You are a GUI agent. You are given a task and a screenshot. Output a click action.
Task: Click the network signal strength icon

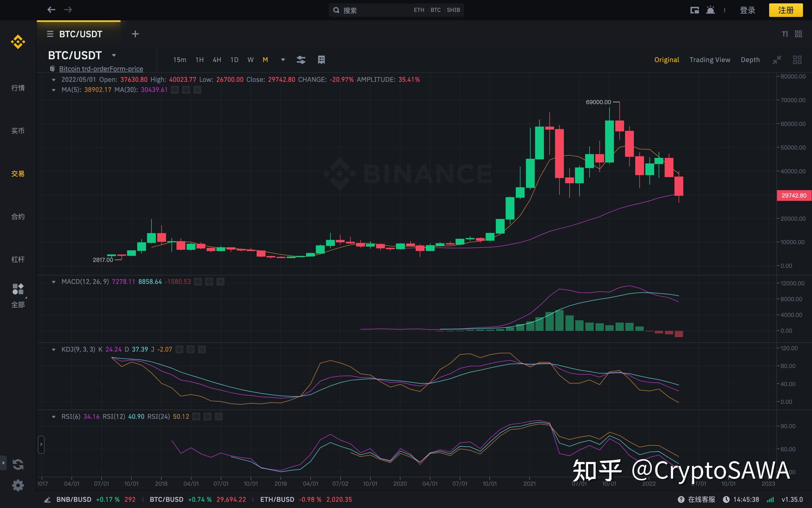tap(770, 500)
